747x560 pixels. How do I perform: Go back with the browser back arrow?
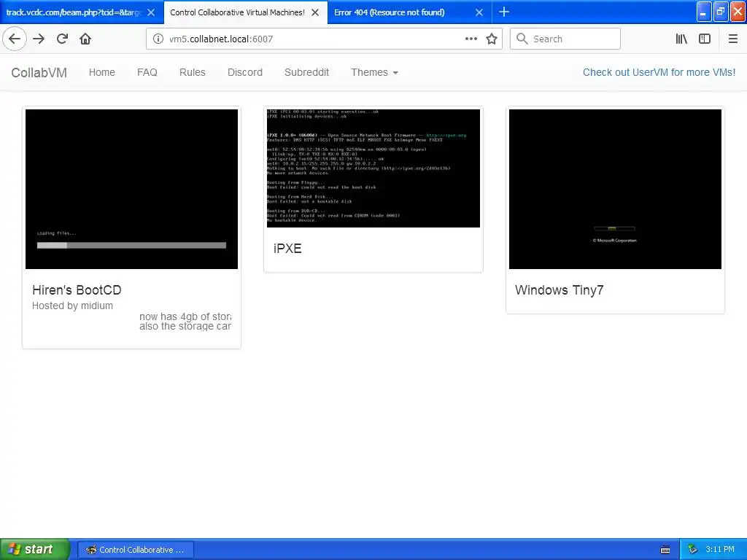[x=15, y=39]
